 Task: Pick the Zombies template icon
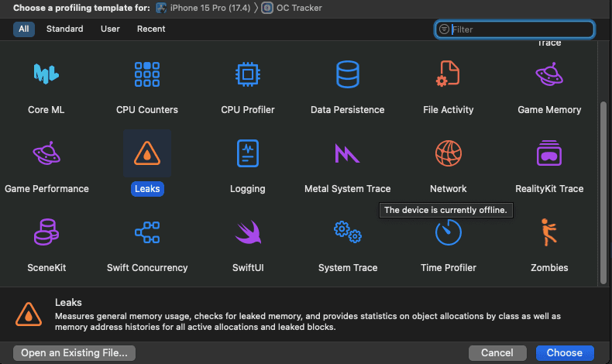[x=548, y=232]
